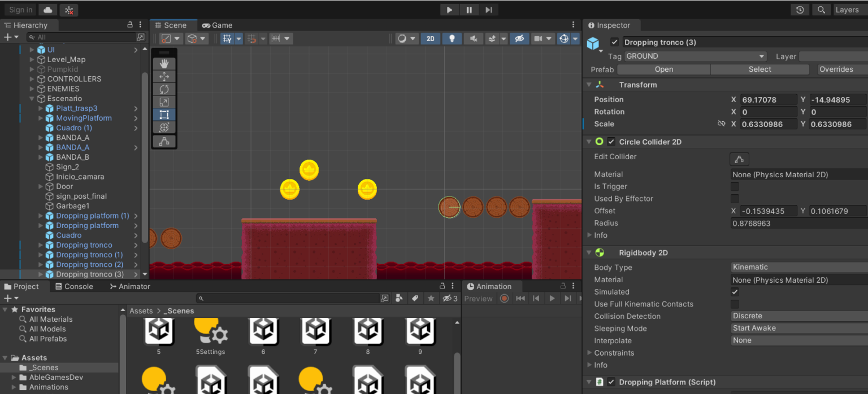Open the Tag dropdown showing GROUND

click(x=695, y=56)
